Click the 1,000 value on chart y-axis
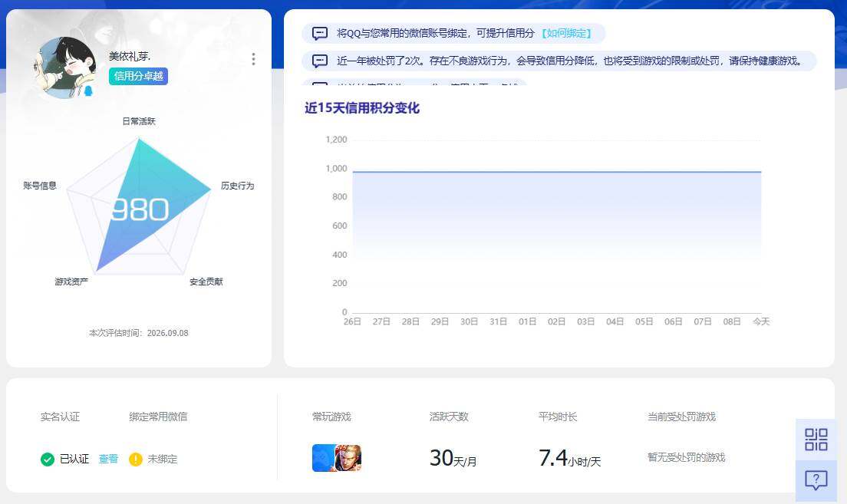This screenshot has width=847, height=504. point(336,169)
